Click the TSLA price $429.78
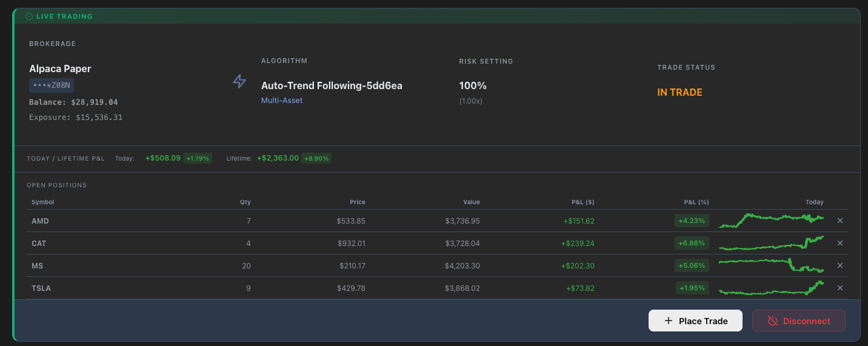 (x=351, y=288)
